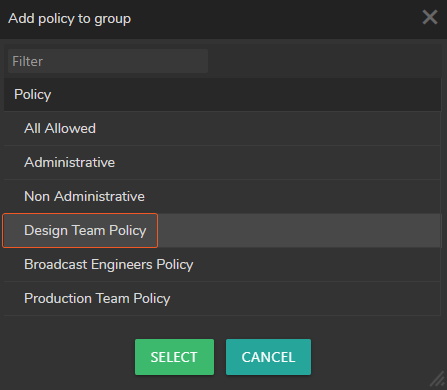
Task: Select the Production Team Policy row
Action: point(222,299)
